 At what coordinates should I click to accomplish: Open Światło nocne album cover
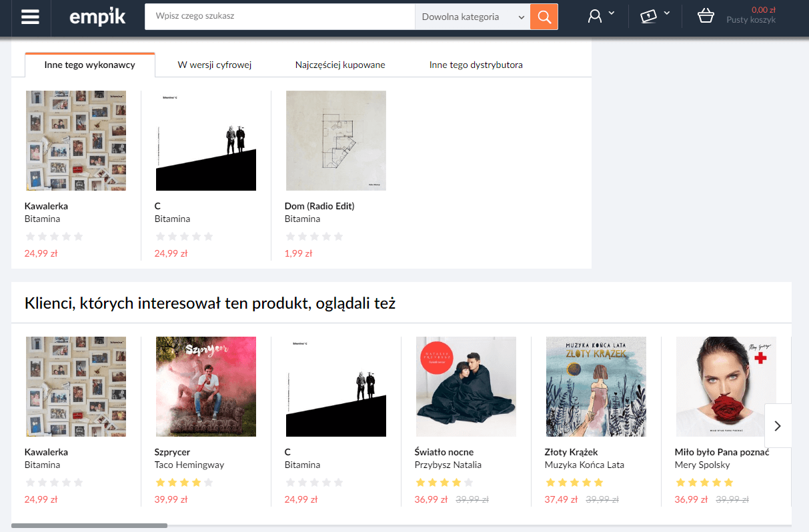[x=466, y=387]
